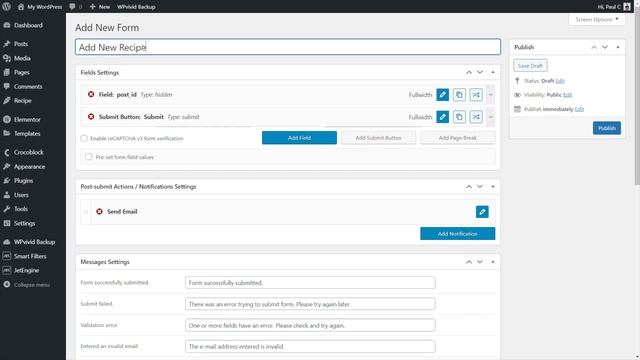The image size is (640, 360).
Task: Click Add Submit Button
Action: (x=378, y=138)
